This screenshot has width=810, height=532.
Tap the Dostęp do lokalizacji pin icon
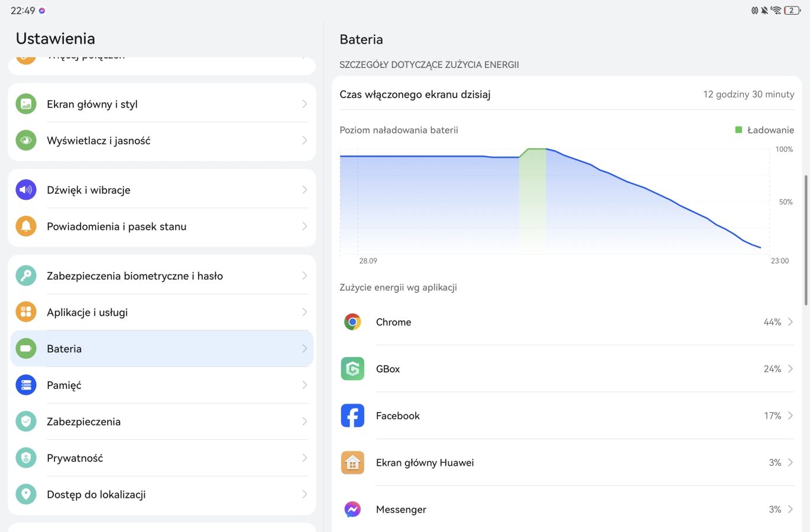coord(26,494)
